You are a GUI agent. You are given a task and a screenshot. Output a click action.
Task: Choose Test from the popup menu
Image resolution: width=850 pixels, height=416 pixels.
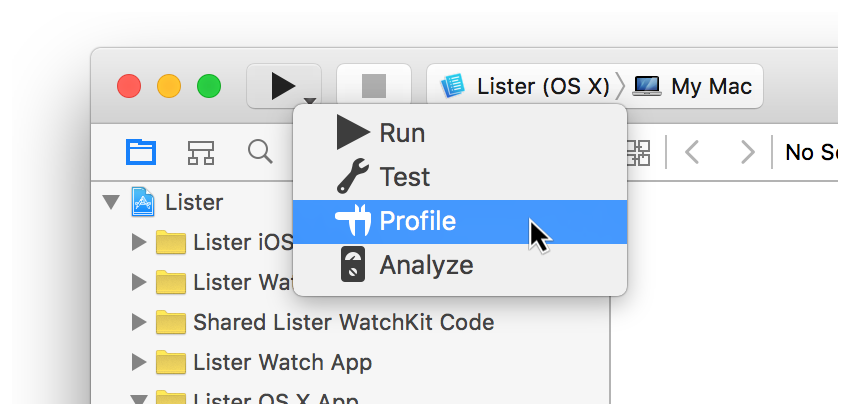(404, 177)
